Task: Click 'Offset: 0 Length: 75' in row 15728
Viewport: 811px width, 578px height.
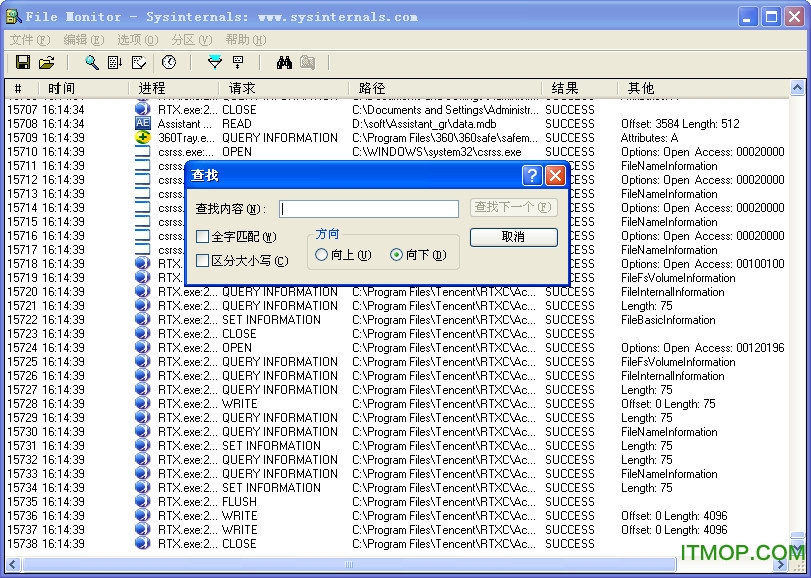Action: (x=668, y=403)
